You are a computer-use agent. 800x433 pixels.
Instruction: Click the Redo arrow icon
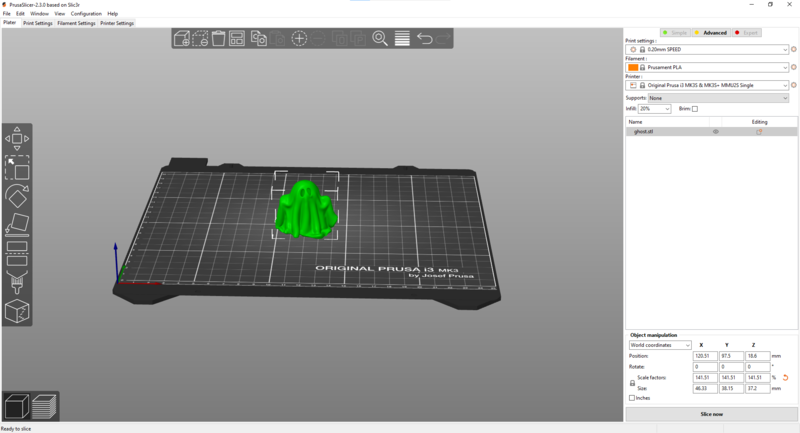tap(443, 39)
